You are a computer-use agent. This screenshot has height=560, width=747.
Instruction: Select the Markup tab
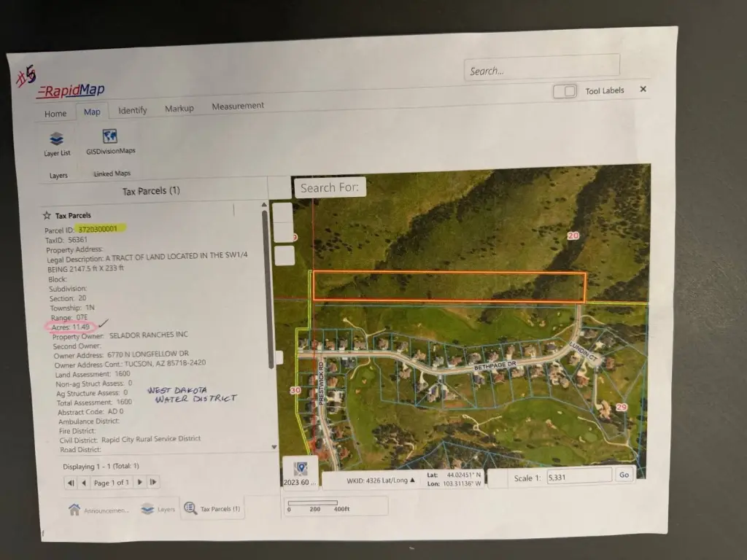[179, 109]
